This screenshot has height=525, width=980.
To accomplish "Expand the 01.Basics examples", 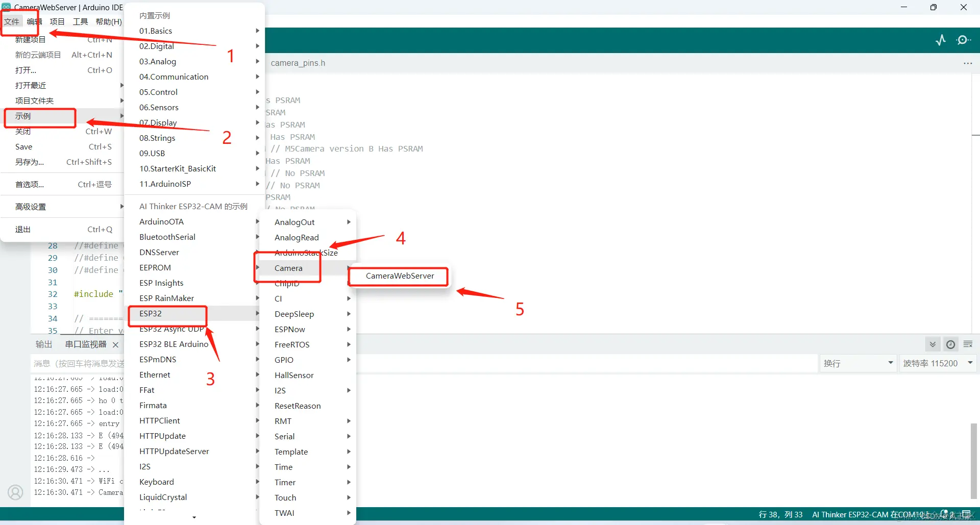I will pyautogui.click(x=194, y=31).
